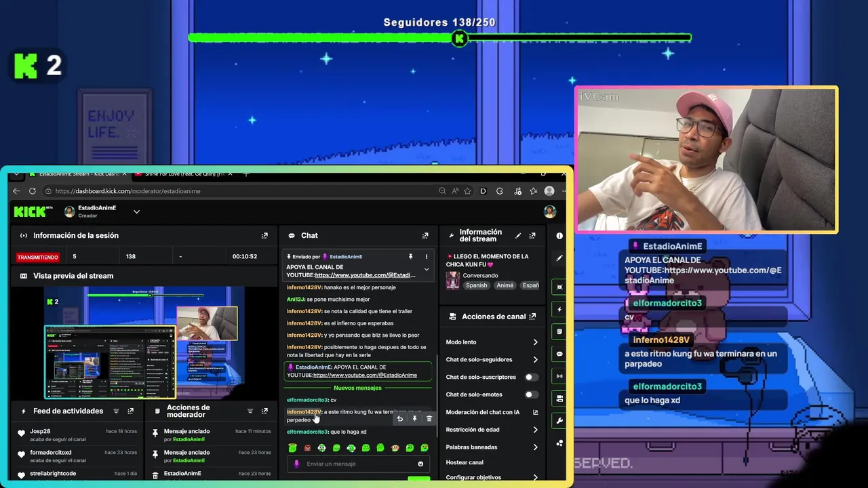Open profile avatar at dashboard top right
The height and width of the screenshot is (488, 868).
point(550,211)
